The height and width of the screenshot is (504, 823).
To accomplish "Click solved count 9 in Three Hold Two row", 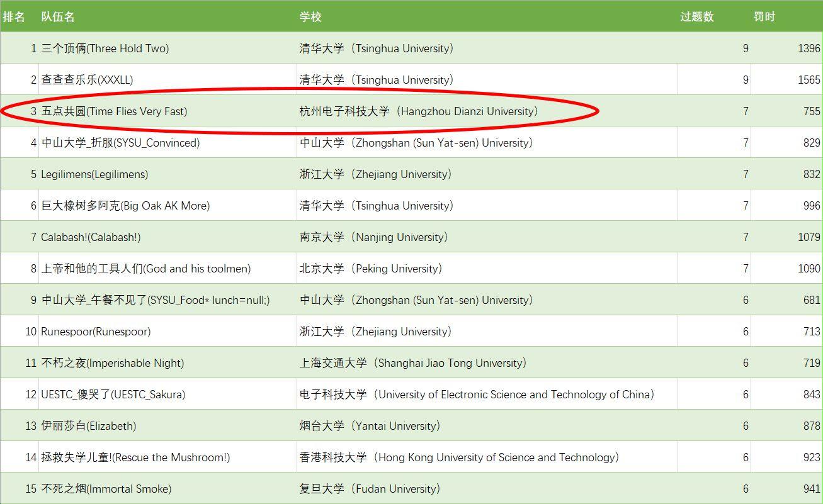I will [x=746, y=48].
